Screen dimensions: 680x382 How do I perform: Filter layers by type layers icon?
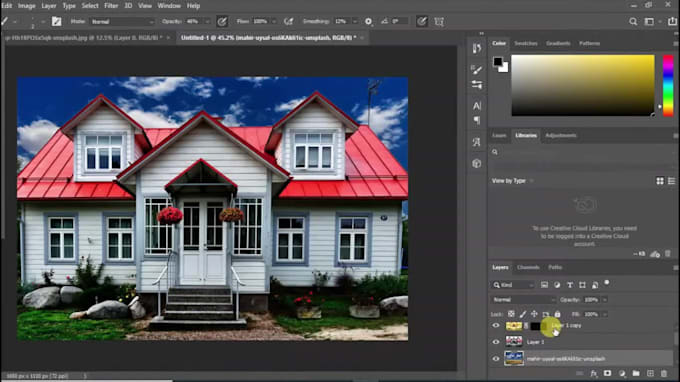570,285
